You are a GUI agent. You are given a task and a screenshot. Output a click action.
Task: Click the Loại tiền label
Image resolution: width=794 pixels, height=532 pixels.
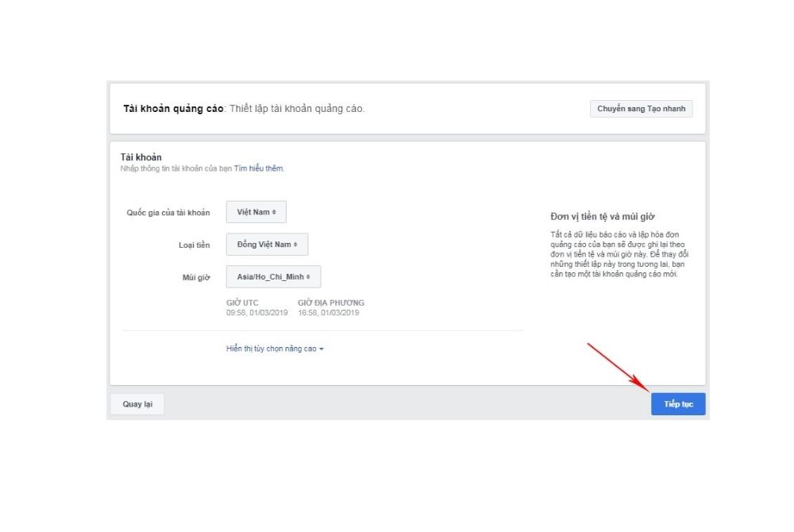pos(194,245)
